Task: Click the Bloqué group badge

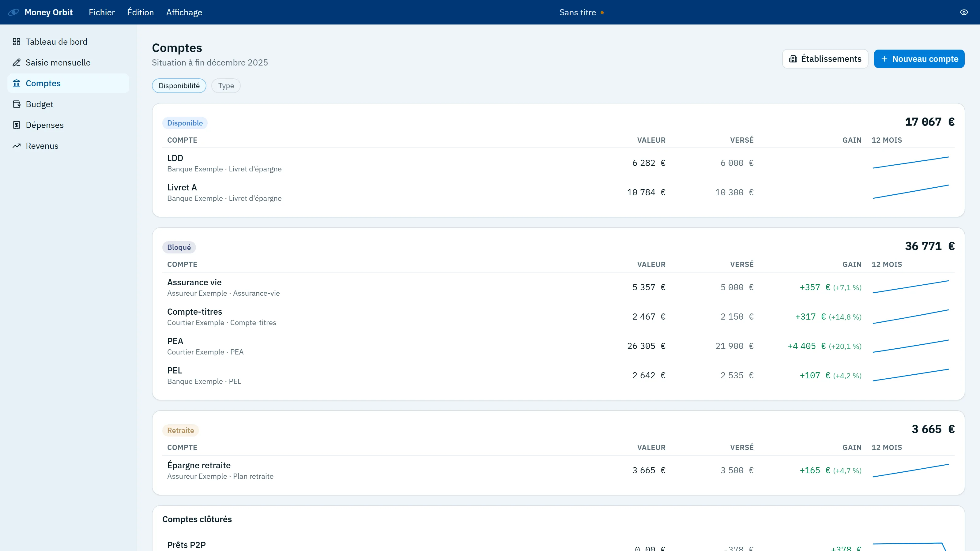Action: tap(179, 247)
